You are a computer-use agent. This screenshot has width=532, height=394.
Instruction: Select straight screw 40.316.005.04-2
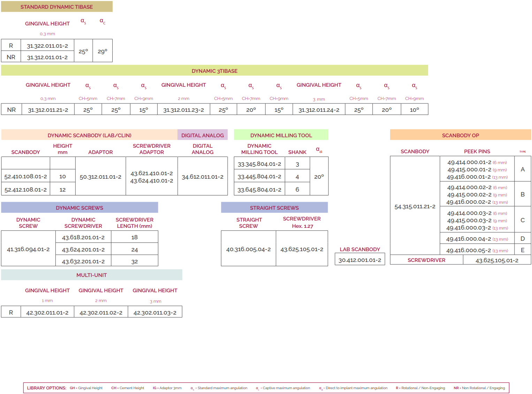pyautogui.click(x=248, y=249)
